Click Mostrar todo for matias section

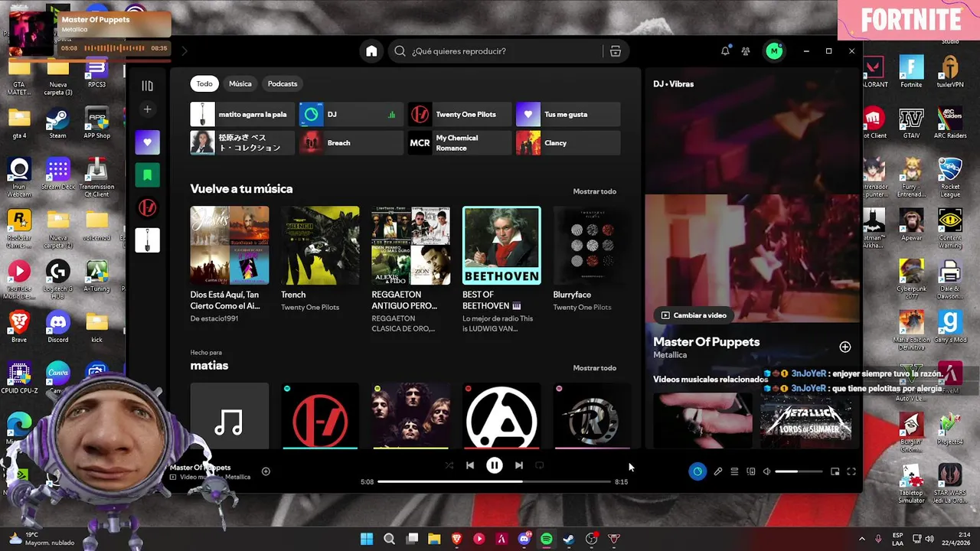pyautogui.click(x=594, y=368)
